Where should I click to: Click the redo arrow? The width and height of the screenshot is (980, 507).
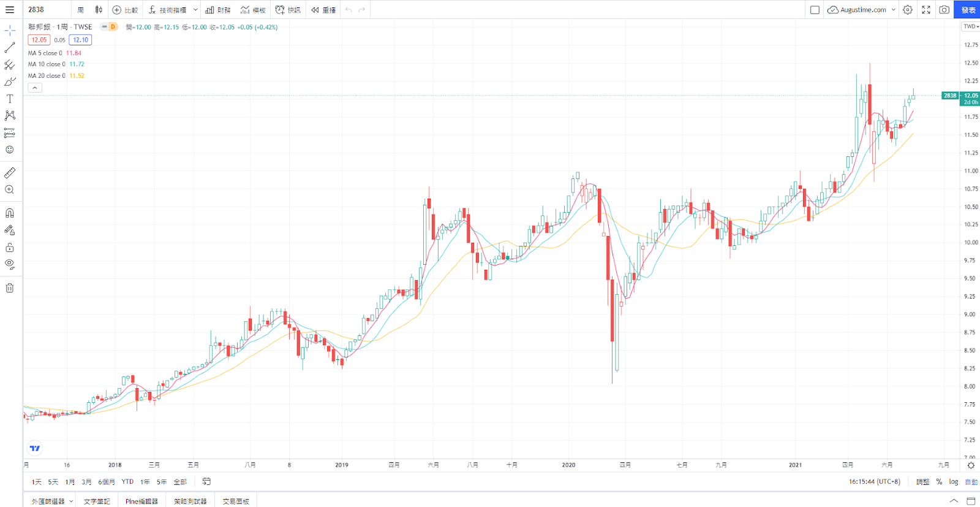coord(362,10)
